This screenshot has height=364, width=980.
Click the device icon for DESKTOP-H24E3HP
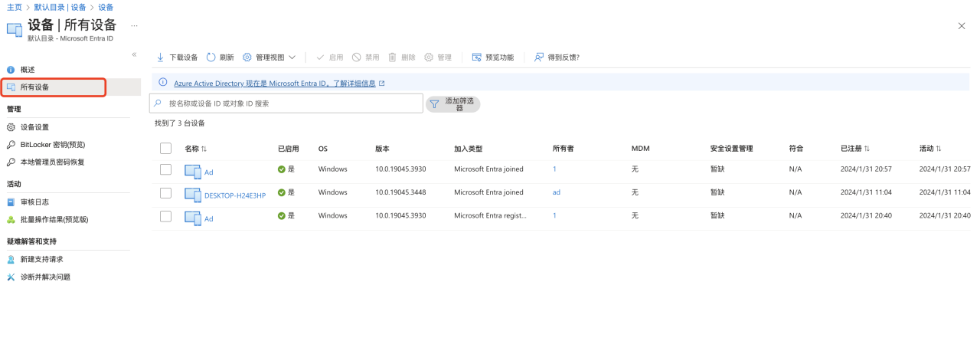click(192, 194)
